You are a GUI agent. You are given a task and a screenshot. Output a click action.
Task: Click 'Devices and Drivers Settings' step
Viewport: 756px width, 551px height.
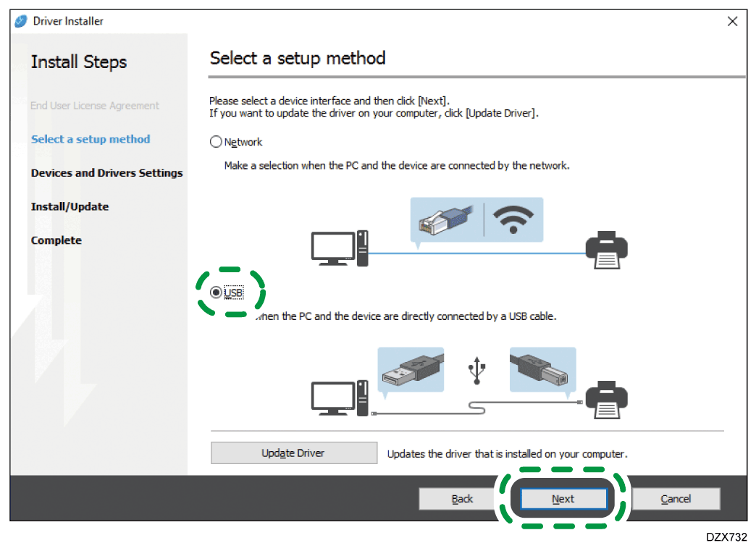pos(106,173)
